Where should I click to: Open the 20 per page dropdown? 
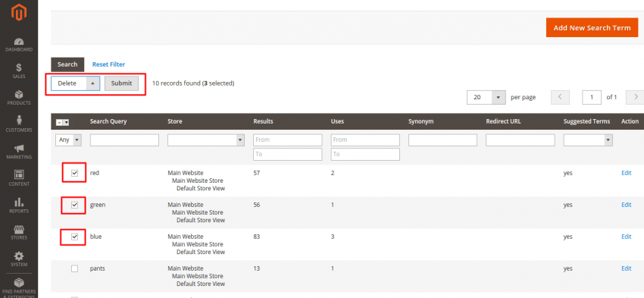click(x=486, y=97)
